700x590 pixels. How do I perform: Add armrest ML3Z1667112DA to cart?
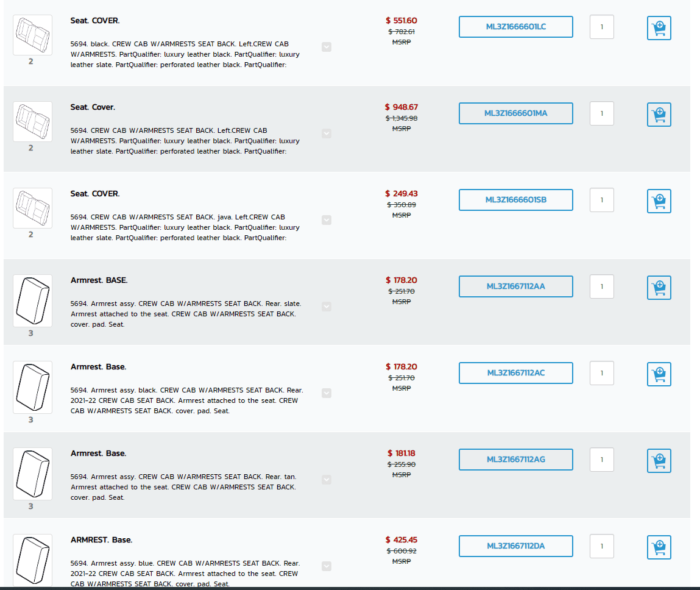659,547
